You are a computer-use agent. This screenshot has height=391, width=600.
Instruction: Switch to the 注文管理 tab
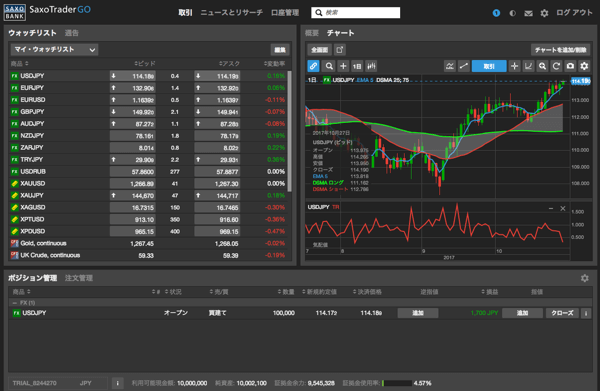(79, 278)
